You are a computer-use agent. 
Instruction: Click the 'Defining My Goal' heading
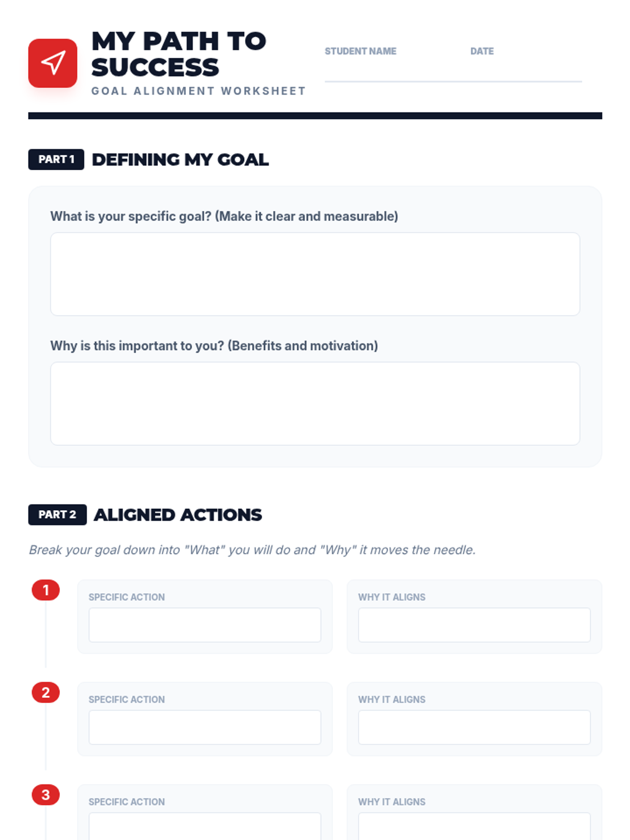[x=180, y=160]
